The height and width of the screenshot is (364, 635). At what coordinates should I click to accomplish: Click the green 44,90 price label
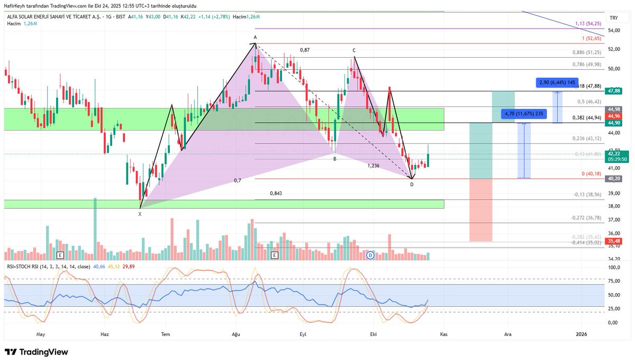click(614, 123)
